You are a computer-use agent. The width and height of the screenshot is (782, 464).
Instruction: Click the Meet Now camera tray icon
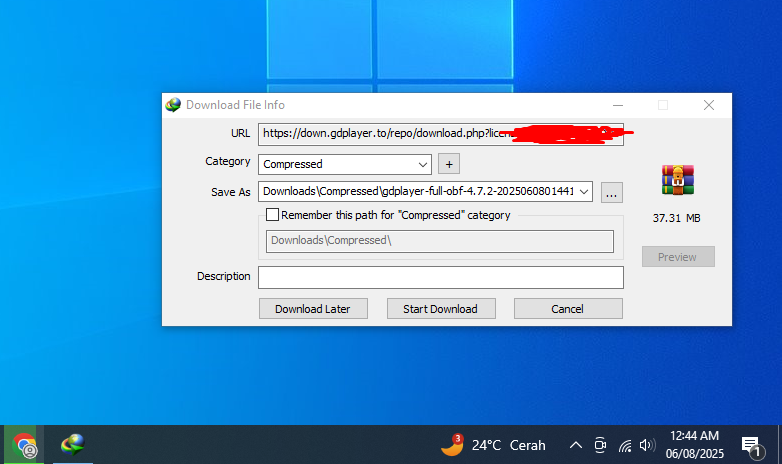coord(600,445)
